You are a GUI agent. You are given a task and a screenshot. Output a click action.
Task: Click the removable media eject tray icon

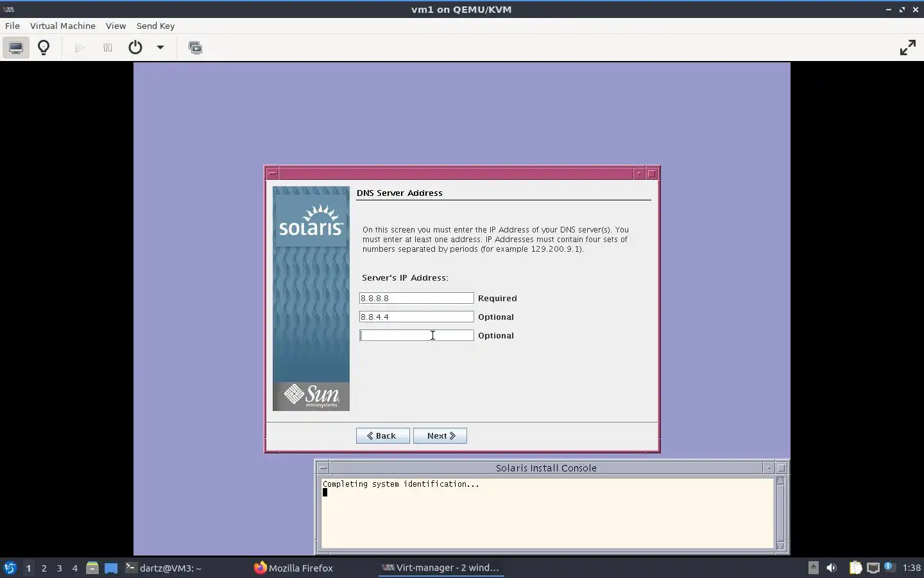tap(813, 567)
